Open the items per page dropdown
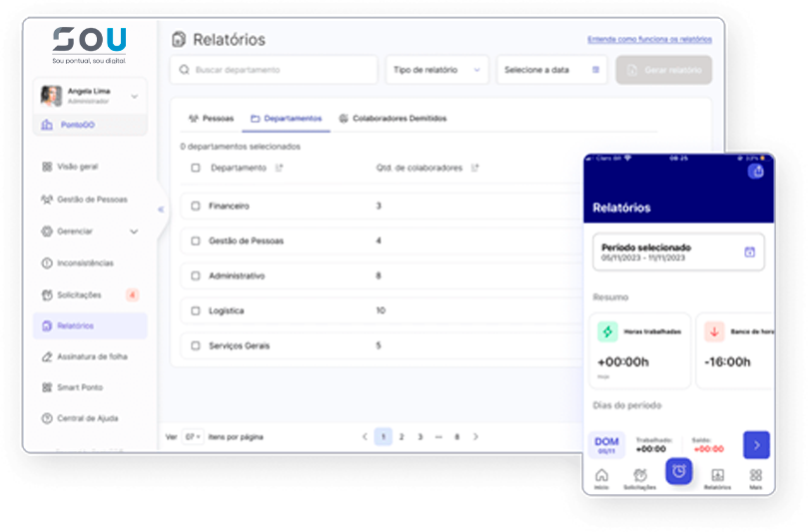808x532 pixels. click(193, 437)
